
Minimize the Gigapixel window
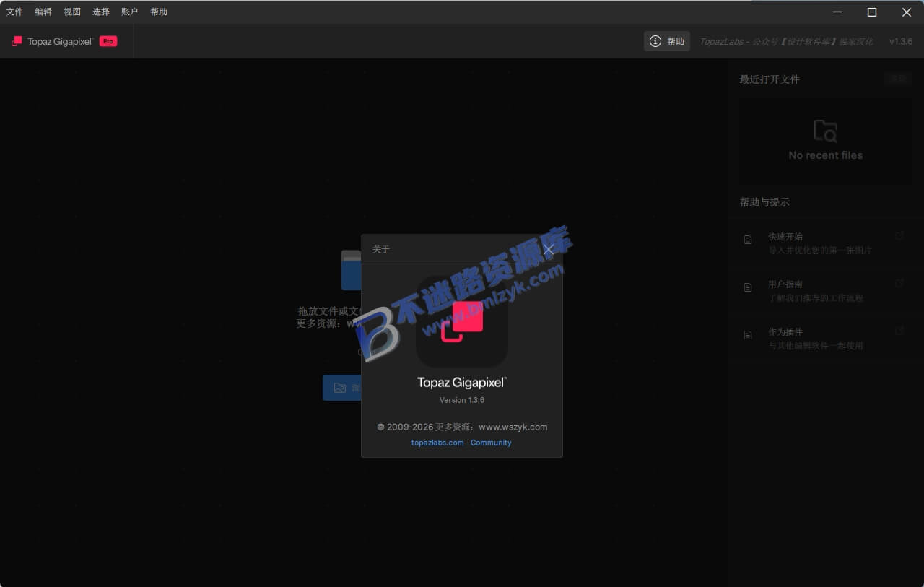[x=837, y=12]
